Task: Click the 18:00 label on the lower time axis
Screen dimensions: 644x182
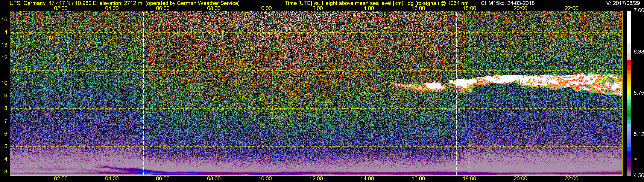Action: tap(469, 179)
